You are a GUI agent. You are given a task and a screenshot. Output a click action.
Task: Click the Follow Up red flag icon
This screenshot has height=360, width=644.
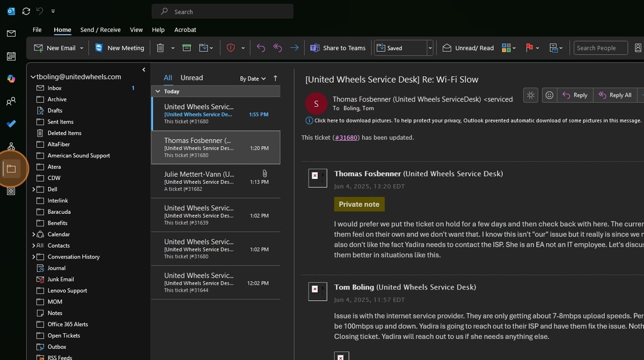tap(530, 48)
